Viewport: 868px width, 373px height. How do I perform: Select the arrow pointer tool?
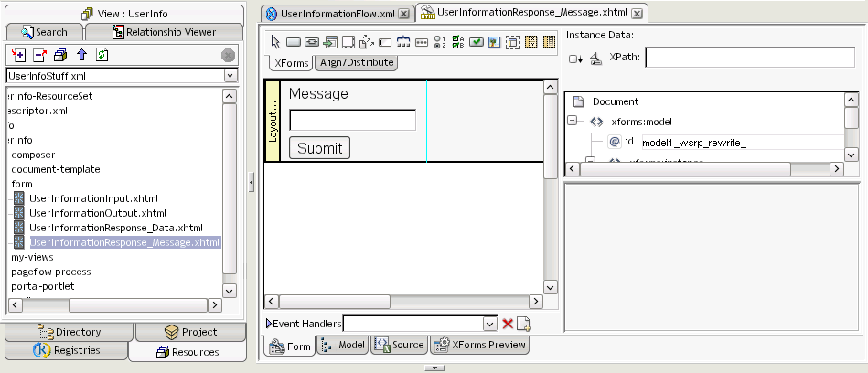point(275,41)
